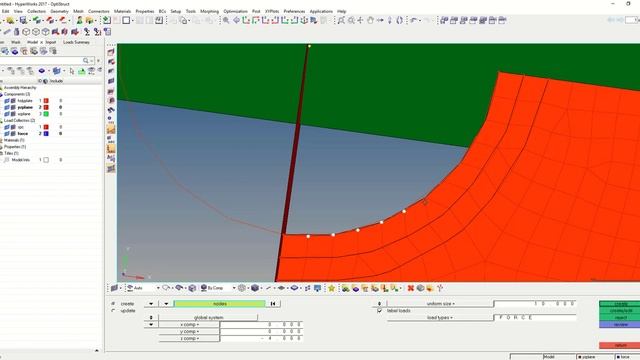Click the rotate arrows view icon

400,20
